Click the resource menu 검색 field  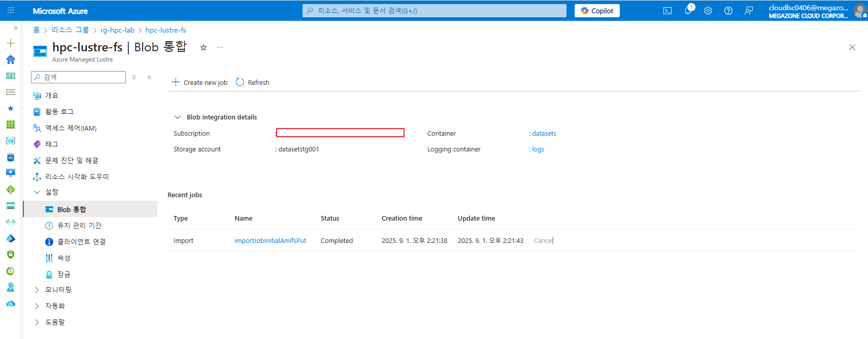[x=78, y=77]
